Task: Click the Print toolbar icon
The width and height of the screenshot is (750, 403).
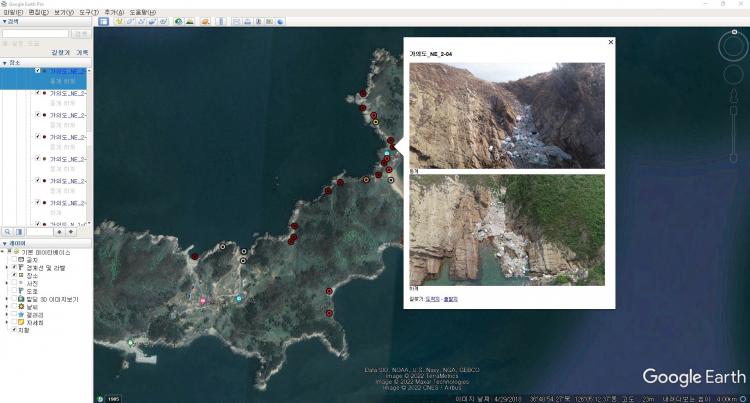Action: pos(247,22)
